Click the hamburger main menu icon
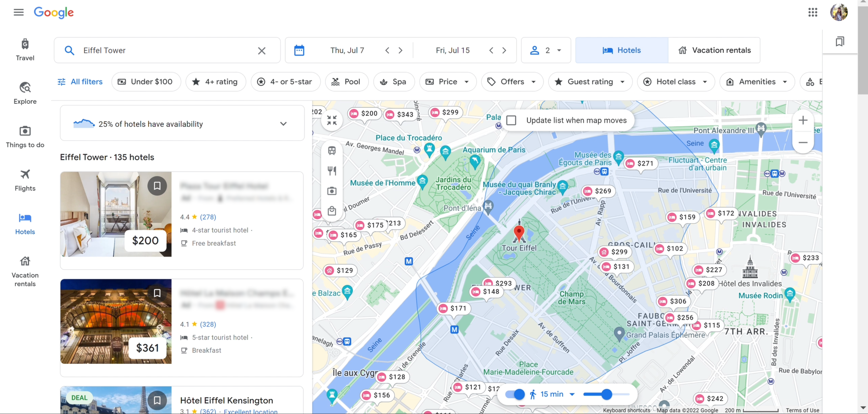The width and height of the screenshot is (868, 414). click(x=19, y=12)
